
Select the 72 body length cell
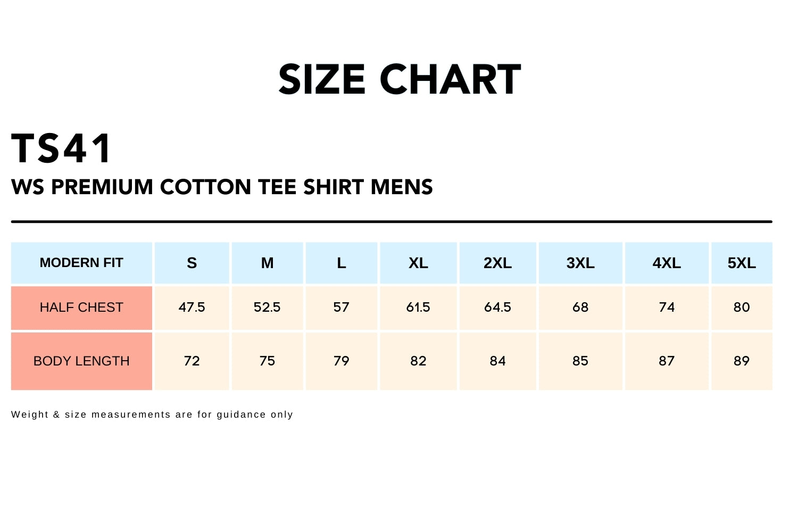point(192,361)
